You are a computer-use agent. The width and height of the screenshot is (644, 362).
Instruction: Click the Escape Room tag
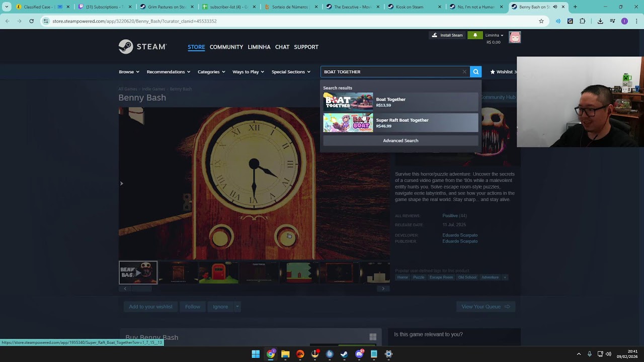[x=441, y=277]
